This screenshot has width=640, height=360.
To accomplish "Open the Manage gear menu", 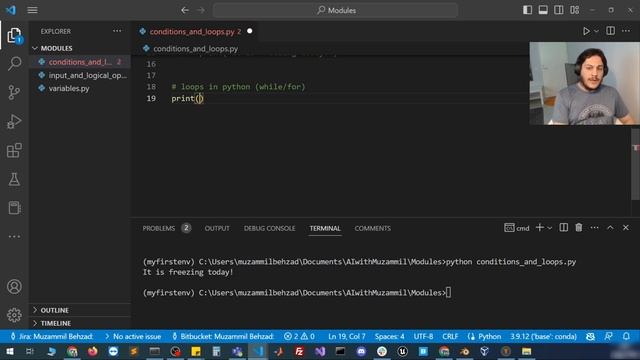I will [14, 315].
